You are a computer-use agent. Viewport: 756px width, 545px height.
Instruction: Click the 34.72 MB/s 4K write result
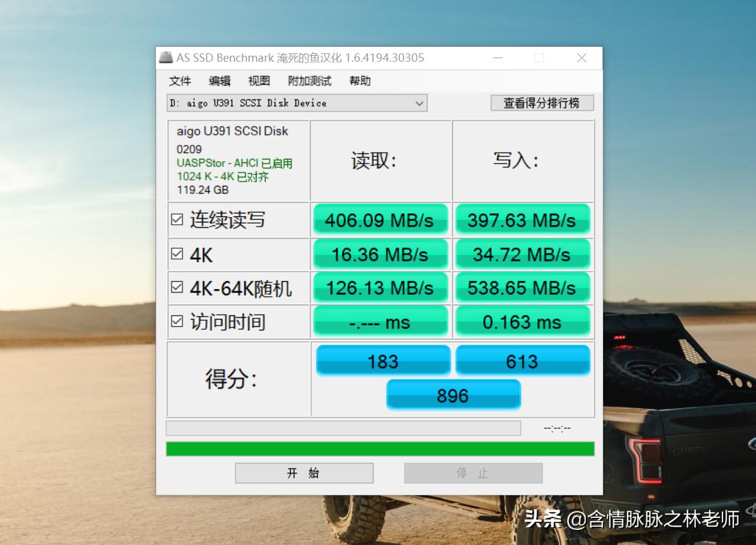[522, 254]
